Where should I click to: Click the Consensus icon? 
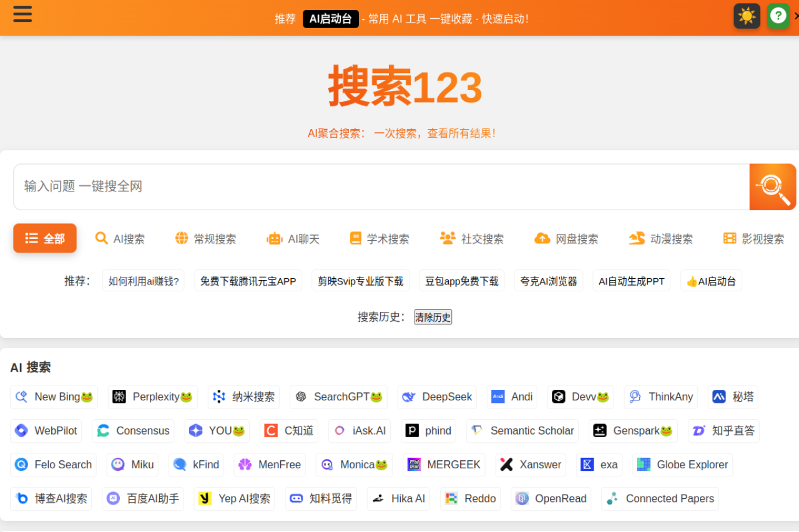(103, 430)
